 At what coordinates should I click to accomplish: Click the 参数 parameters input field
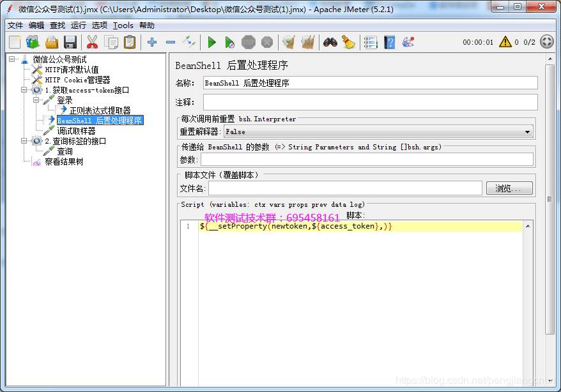(367, 160)
